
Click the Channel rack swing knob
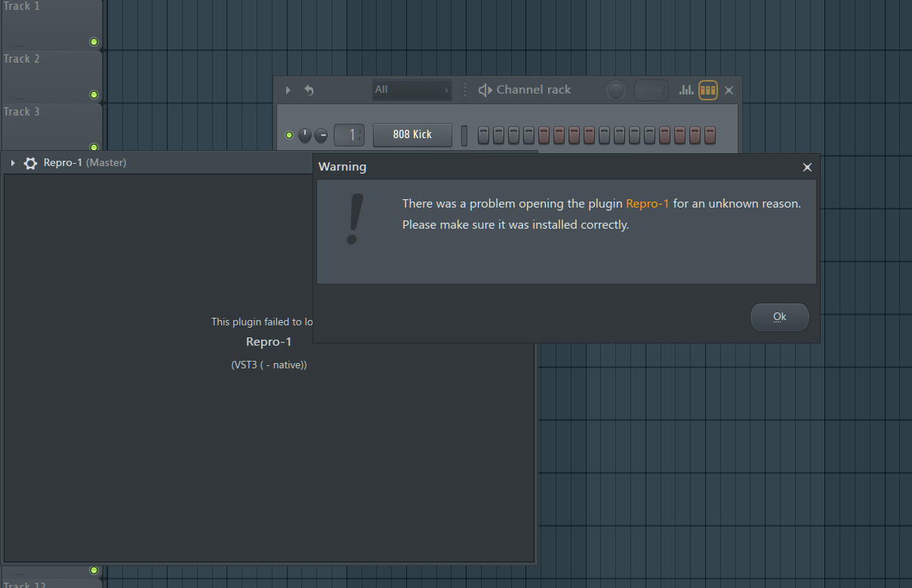616,91
